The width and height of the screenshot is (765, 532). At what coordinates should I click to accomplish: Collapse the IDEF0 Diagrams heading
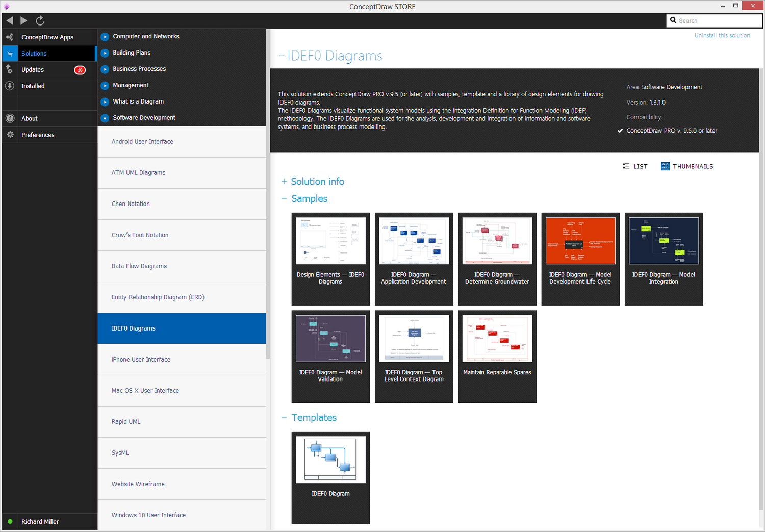tap(282, 56)
